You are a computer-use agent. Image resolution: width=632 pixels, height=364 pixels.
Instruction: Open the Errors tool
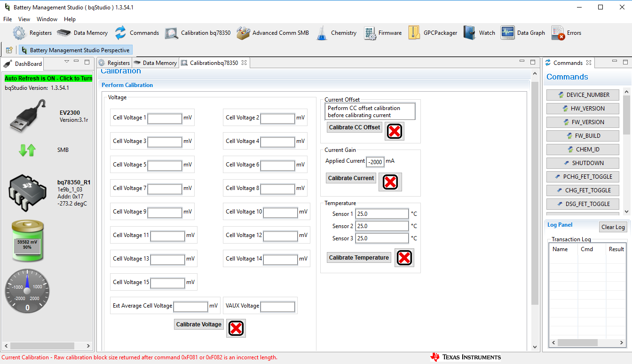[x=567, y=33]
